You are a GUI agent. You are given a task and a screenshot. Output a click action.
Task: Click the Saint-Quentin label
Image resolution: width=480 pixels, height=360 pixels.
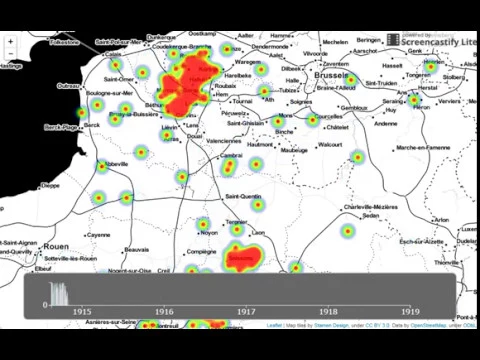[x=243, y=196]
